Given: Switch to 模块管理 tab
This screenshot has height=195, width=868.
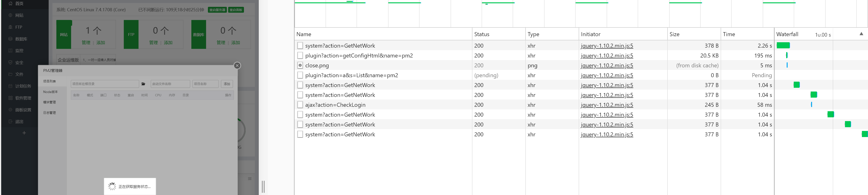Looking at the screenshot, I should click(x=50, y=102).
